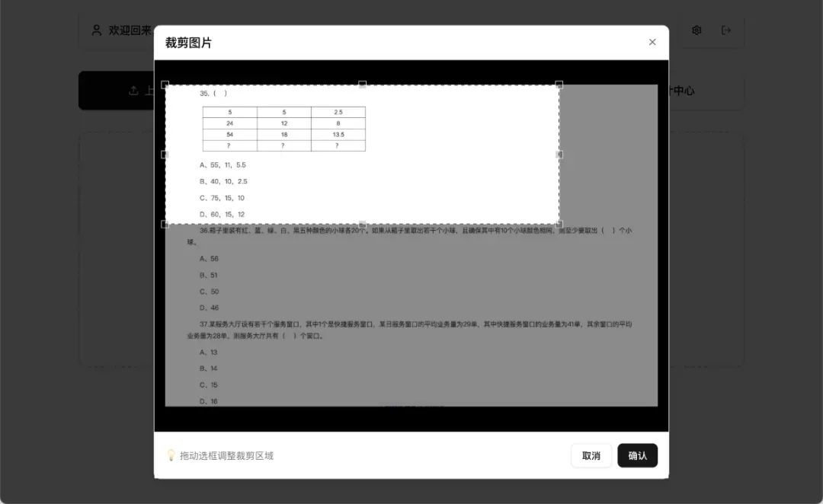
Task: Click the 欢迎回来 text in background header
Action: tap(131, 30)
